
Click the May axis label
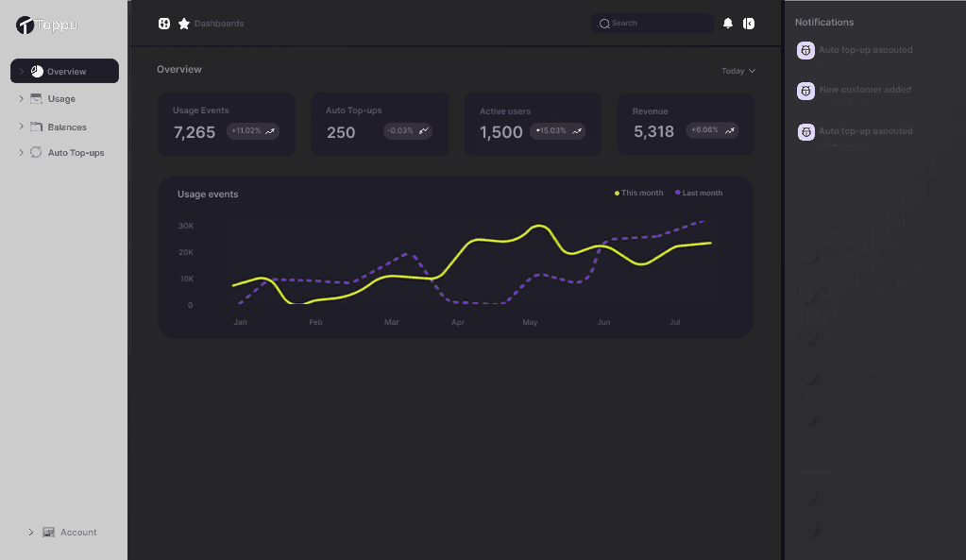point(530,322)
